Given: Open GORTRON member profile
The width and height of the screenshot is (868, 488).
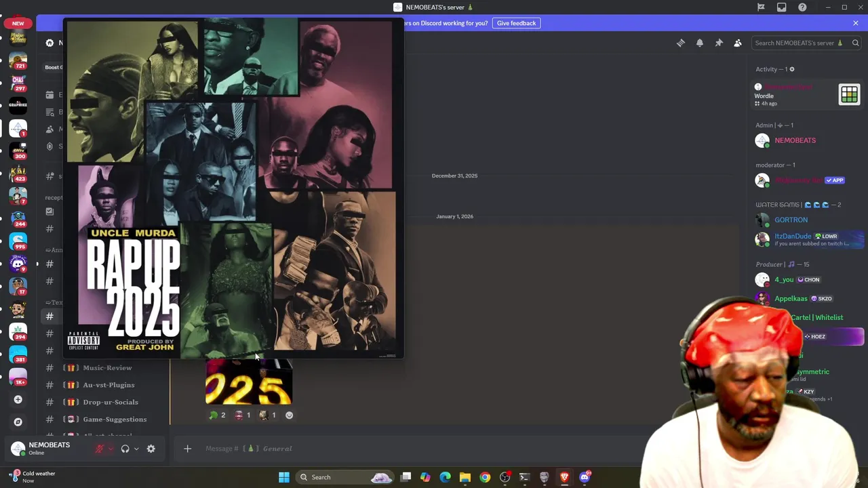Looking at the screenshot, I should tap(807, 220).
